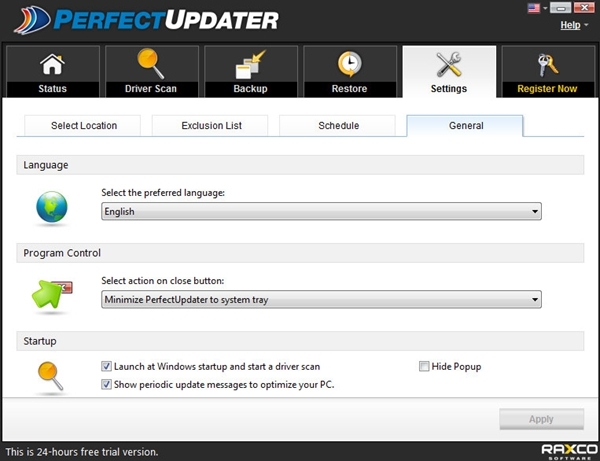Open the preferred language dropdown
The width and height of the screenshot is (600, 461).
click(x=321, y=211)
